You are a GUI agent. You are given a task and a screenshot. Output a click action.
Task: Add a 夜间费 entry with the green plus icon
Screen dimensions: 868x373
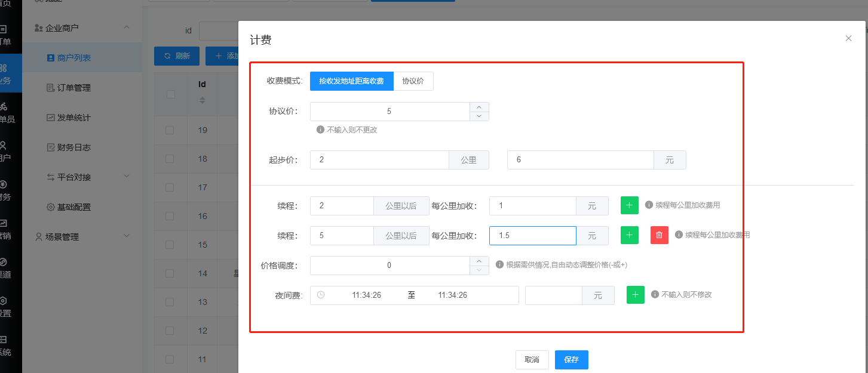(635, 295)
